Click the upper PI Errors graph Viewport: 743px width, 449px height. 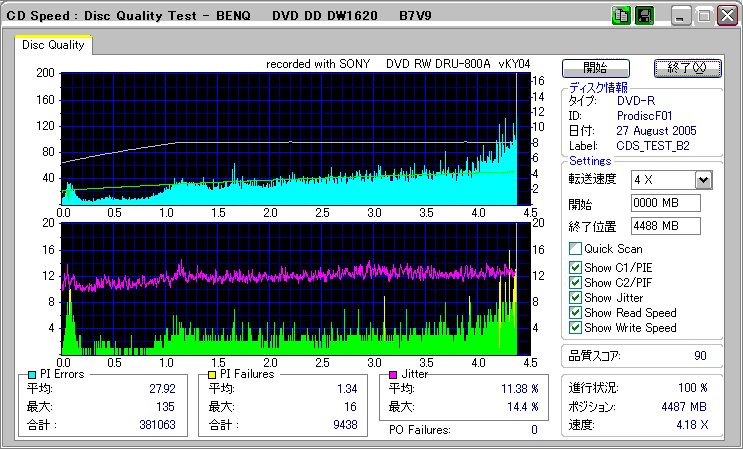(296, 139)
